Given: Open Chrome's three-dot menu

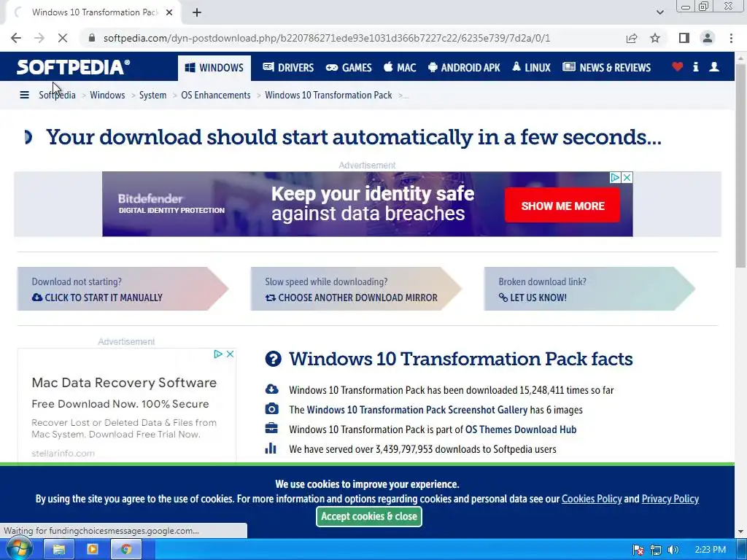Looking at the screenshot, I should pos(731,38).
